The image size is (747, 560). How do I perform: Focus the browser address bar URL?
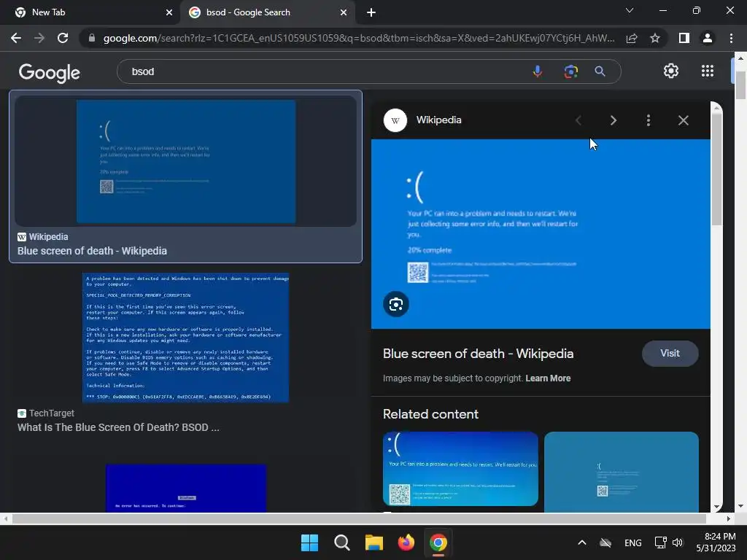[358, 38]
